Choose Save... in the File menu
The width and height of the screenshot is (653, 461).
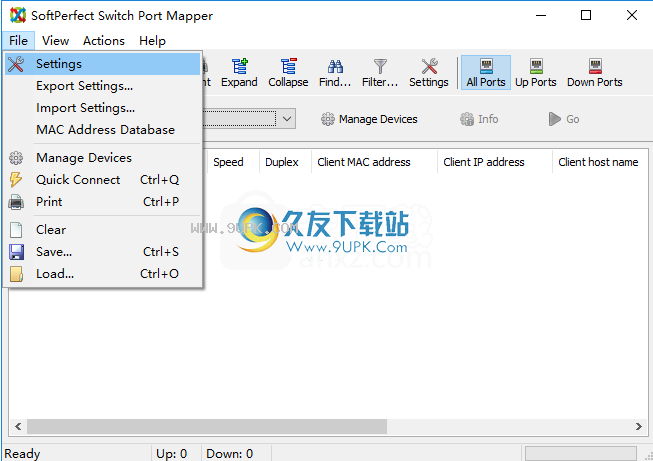coord(102,252)
